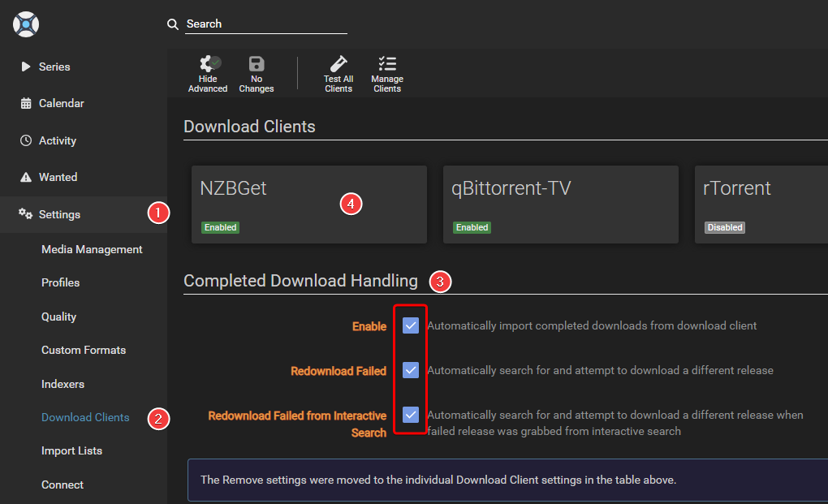Open Media Management settings
This screenshot has width=828, height=504.
[92, 249]
